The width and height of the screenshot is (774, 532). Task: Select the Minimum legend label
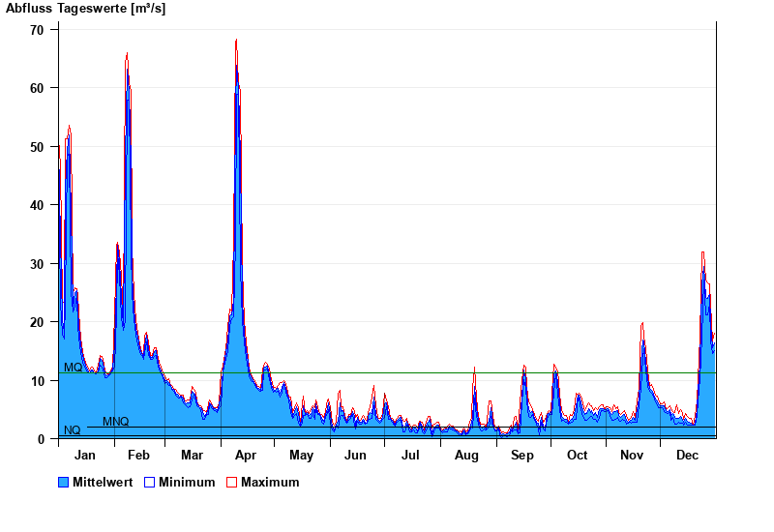[187, 482]
